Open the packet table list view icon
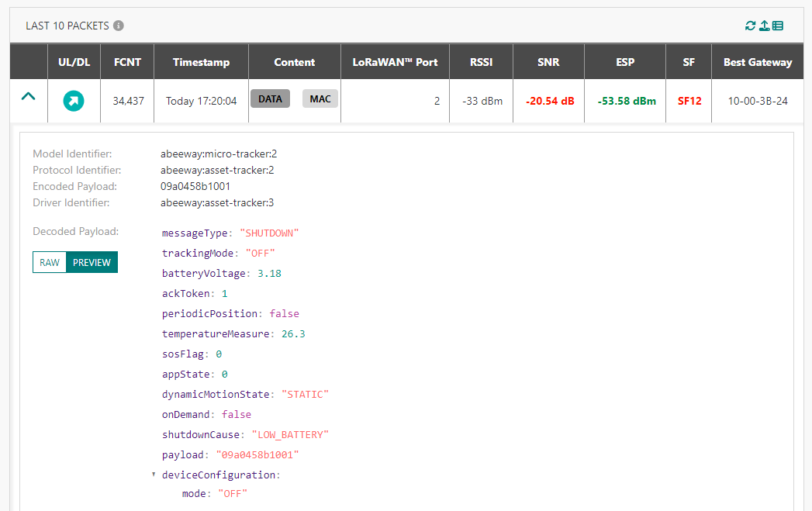Viewport: 812px width, 511px height. tap(778, 26)
